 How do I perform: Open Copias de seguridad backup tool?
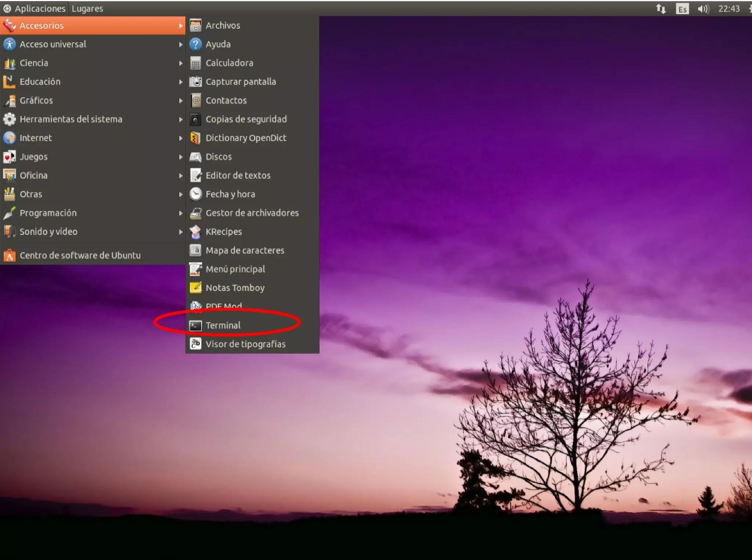pyautogui.click(x=246, y=119)
